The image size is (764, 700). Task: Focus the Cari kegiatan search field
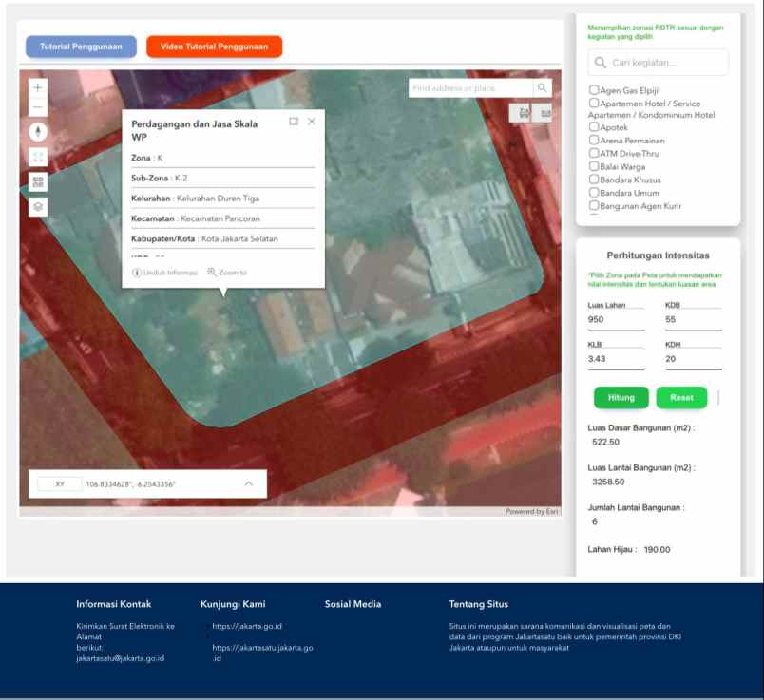click(x=658, y=63)
